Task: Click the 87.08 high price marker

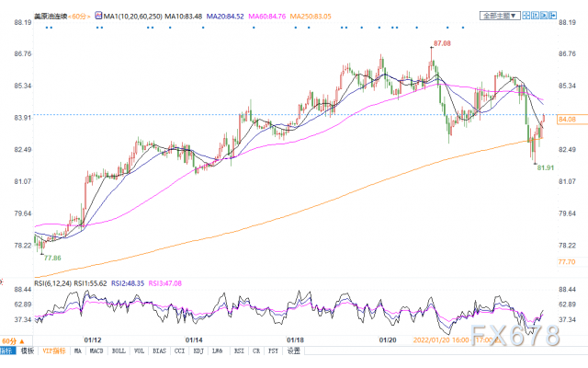Action: [442, 43]
